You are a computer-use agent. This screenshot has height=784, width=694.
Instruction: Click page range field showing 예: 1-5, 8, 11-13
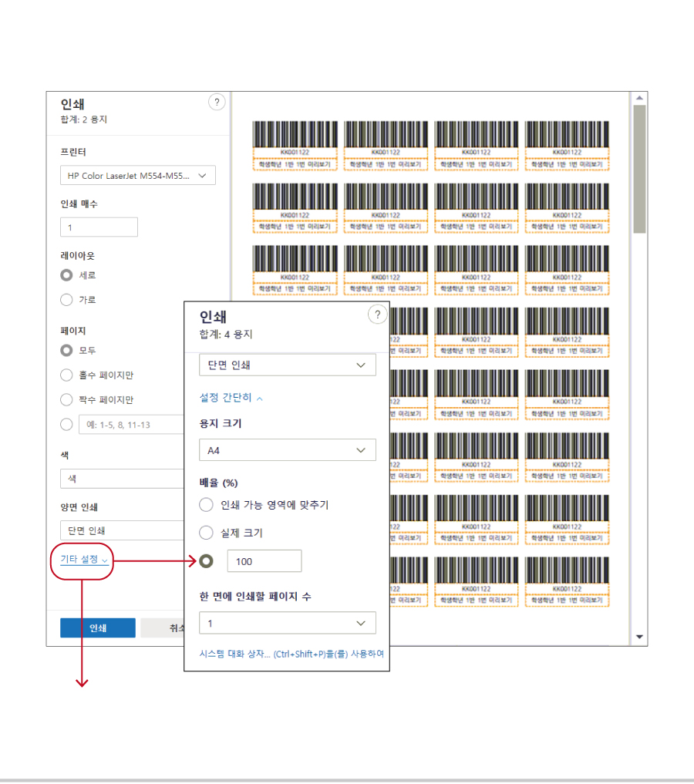pyautogui.click(x=132, y=425)
